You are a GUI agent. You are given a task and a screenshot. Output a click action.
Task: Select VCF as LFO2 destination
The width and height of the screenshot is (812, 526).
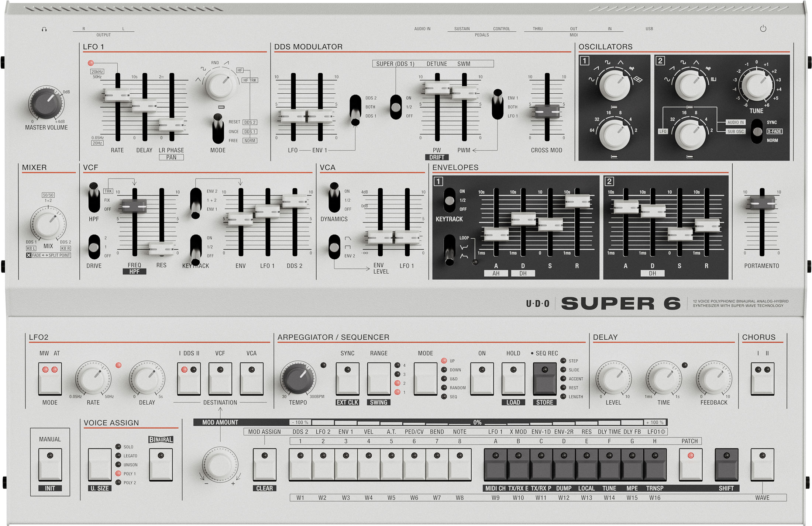click(x=220, y=378)
